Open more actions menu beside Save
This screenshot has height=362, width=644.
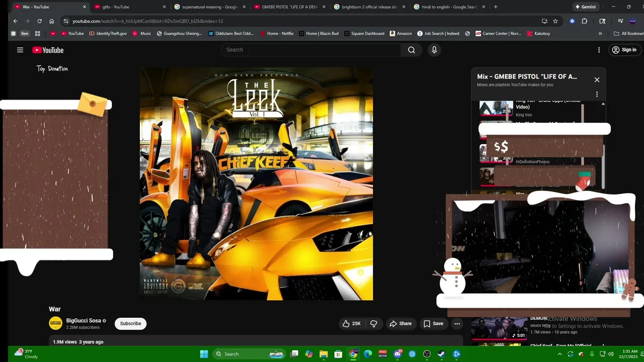(457, 324)
